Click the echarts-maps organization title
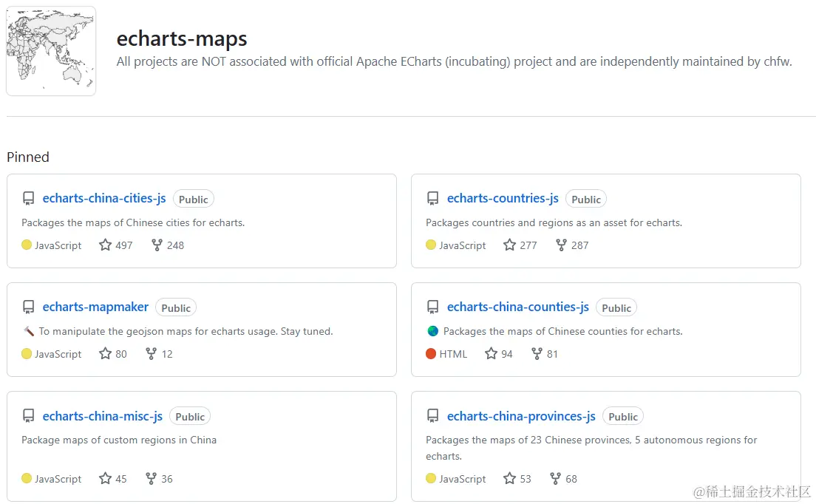The height and width of the screenshot is (504, 816). point(182,38)
